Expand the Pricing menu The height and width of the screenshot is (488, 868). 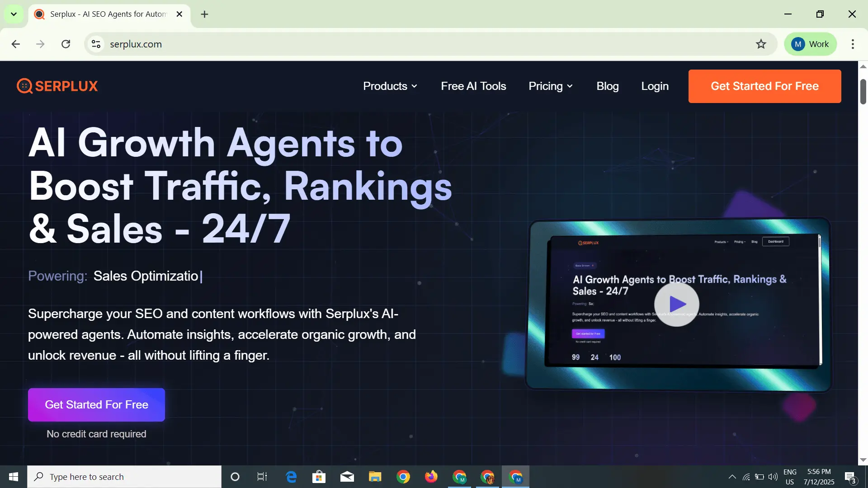coord(551,86)
